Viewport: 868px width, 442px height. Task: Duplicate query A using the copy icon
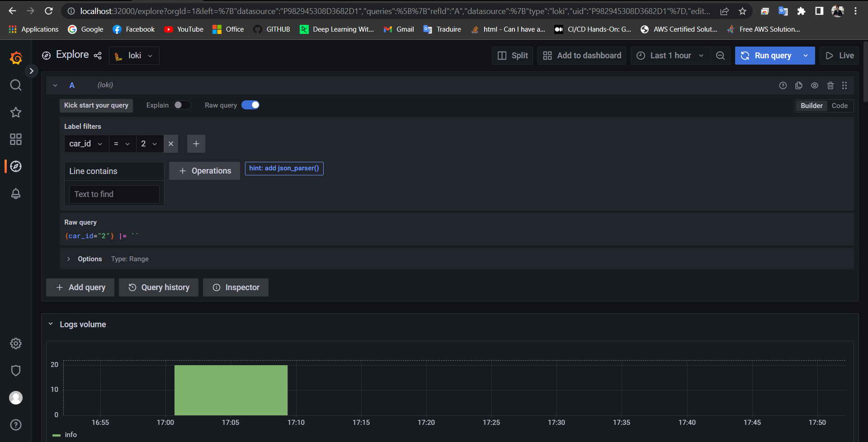799,85
